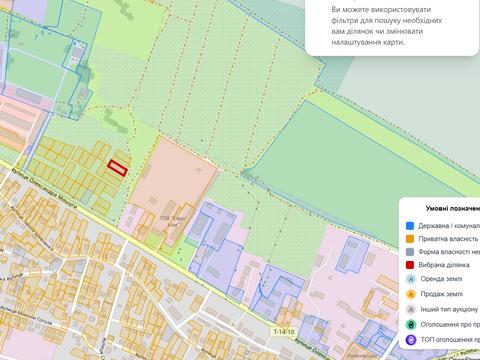Click the blue Державна / комунальна swatch
Image resolution: width=480 pixels, height=360 pixels.
(x=410, y=226)
